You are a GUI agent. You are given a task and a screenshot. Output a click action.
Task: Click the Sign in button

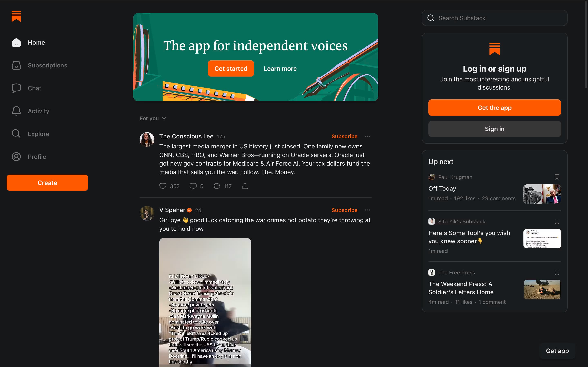(494, 129)
